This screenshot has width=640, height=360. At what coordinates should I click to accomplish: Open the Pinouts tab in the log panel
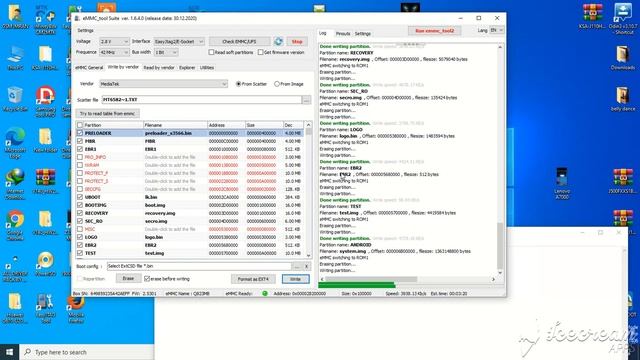(x=343, y=34)
